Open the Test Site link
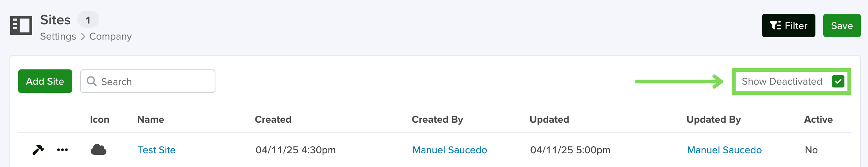Viewport: 868px width, 167px height. (x=157, y=150)
